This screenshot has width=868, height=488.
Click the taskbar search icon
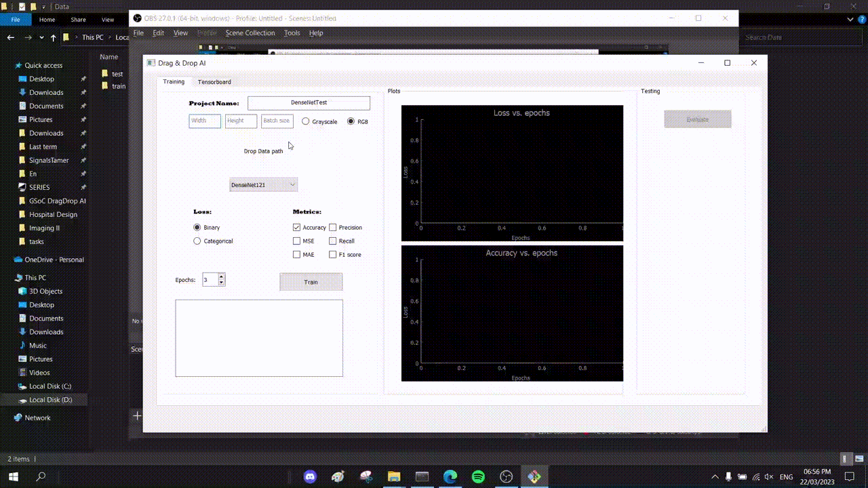[41, 477]
